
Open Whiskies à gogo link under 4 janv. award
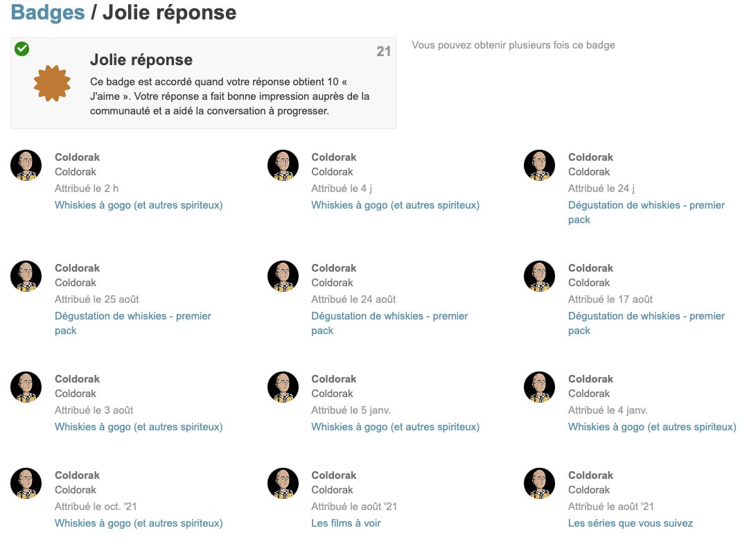point(651,427)
